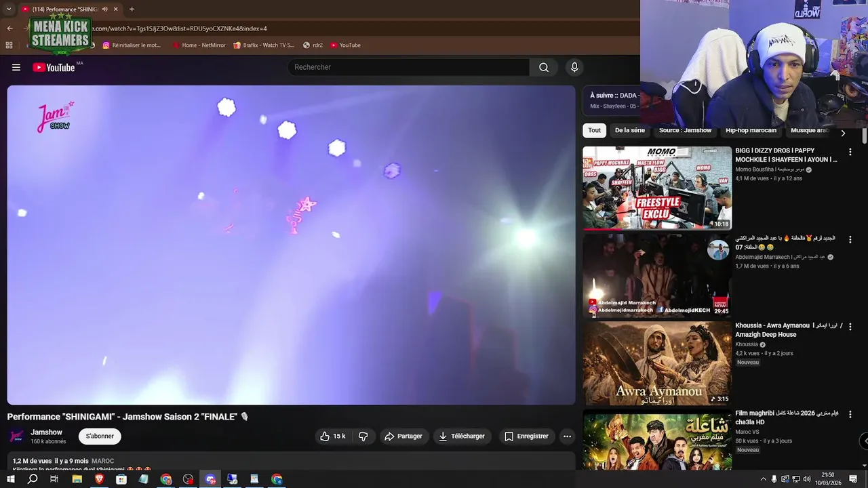Click the Maroc VS channel name

pos(747,432)
